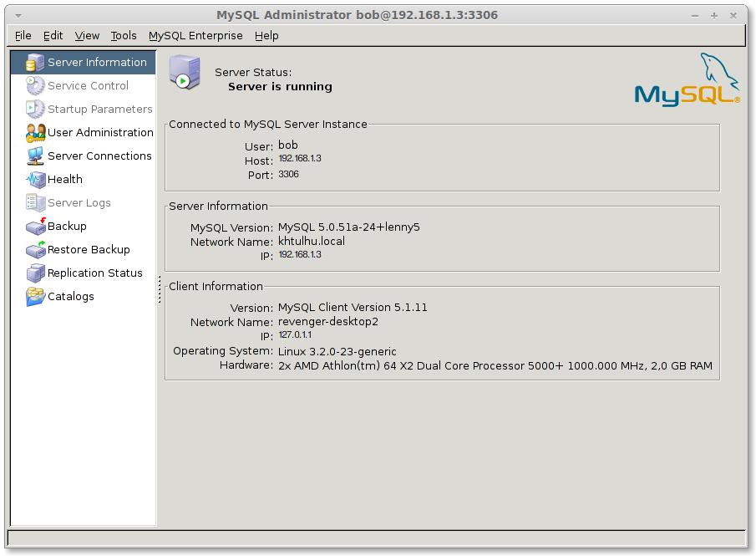Click the Backup drive icon
The image size is (756, 556).
[35, 226]
